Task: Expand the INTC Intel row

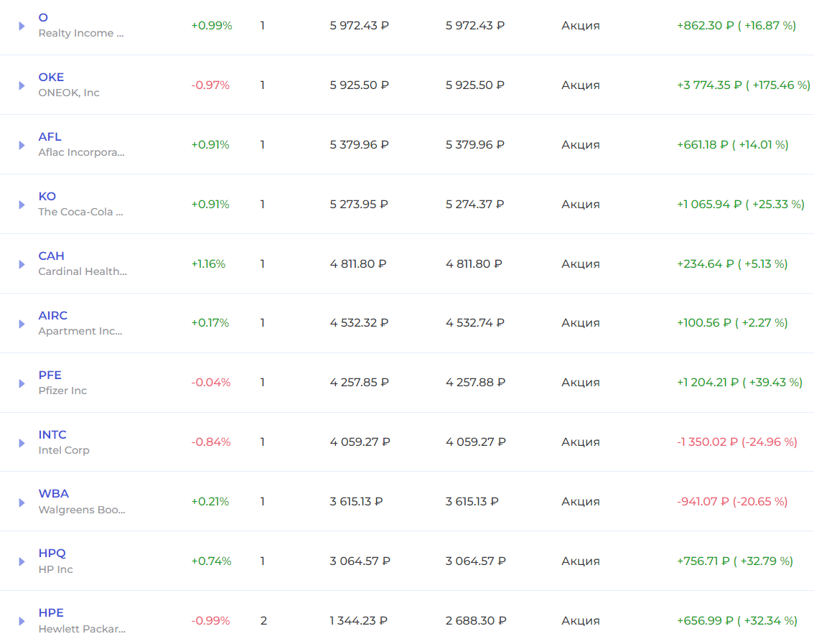Action: (22, 443)
